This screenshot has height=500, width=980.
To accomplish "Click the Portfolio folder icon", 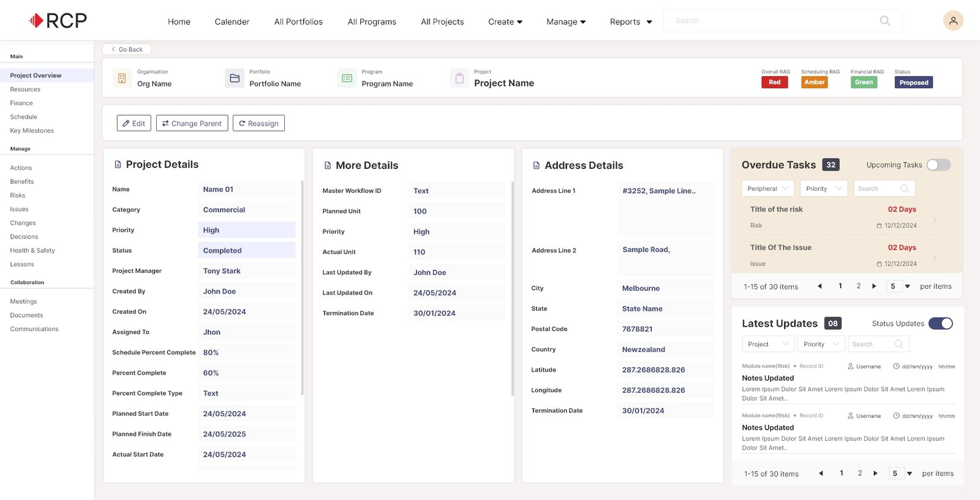I will 235,78.
